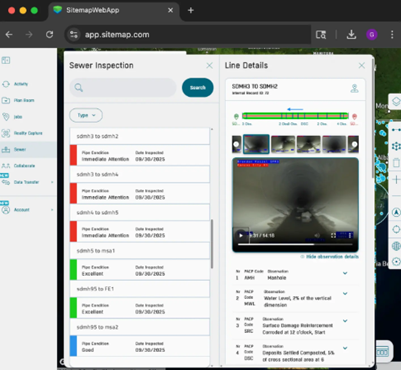Mute the inspection video volume

pyautogui.click(x=317, y=235)
